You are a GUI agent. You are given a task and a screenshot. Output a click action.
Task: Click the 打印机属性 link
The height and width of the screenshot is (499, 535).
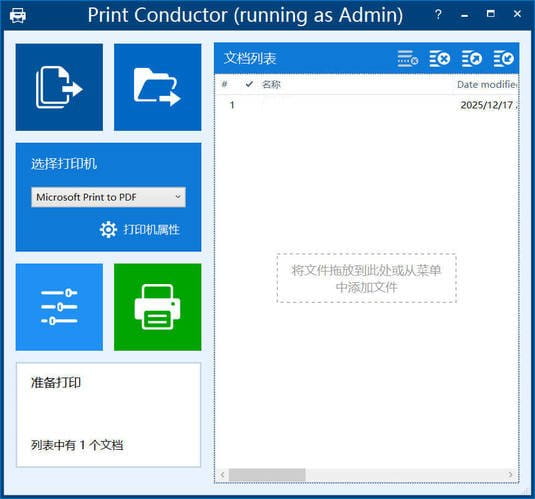[x=151, y=230]
